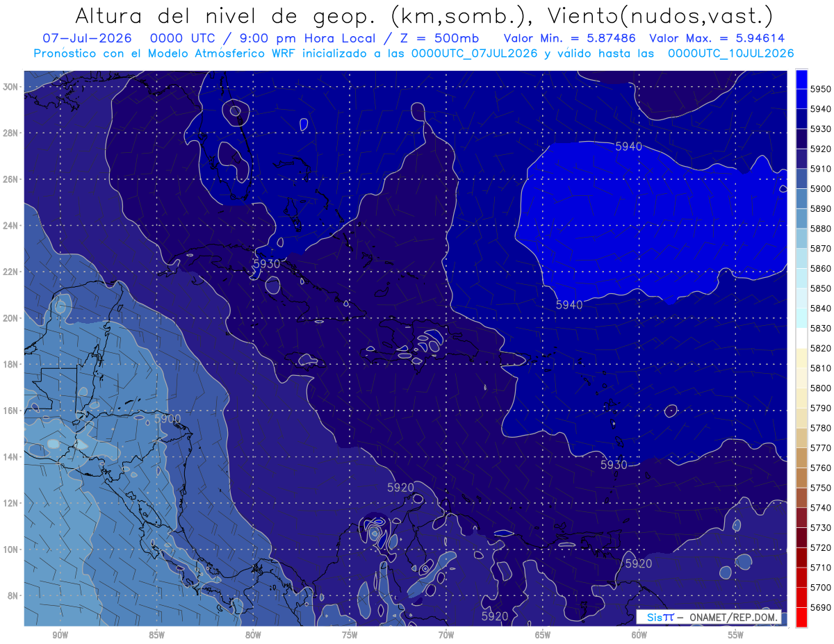Pick the red legend swatch below the 5690 label

click(x=801, y=617)
